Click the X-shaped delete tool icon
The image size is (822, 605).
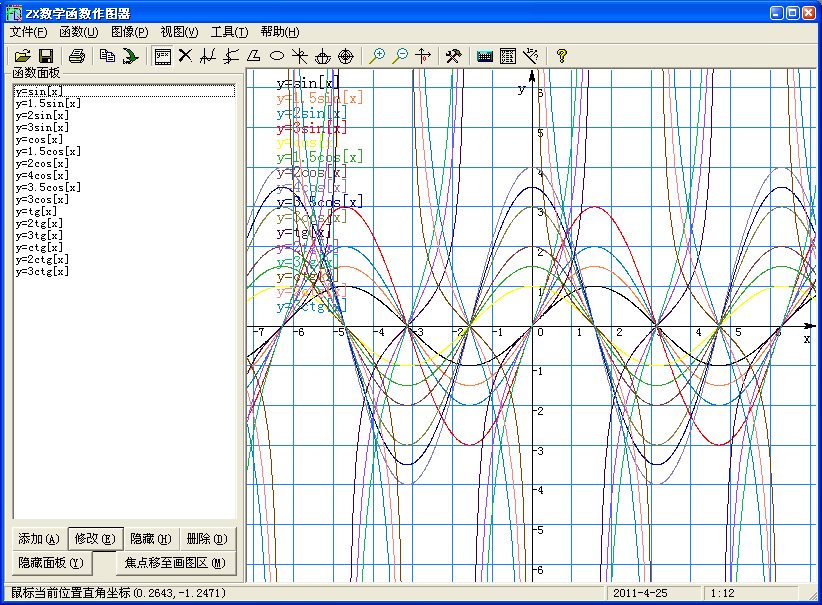(185, 56)
